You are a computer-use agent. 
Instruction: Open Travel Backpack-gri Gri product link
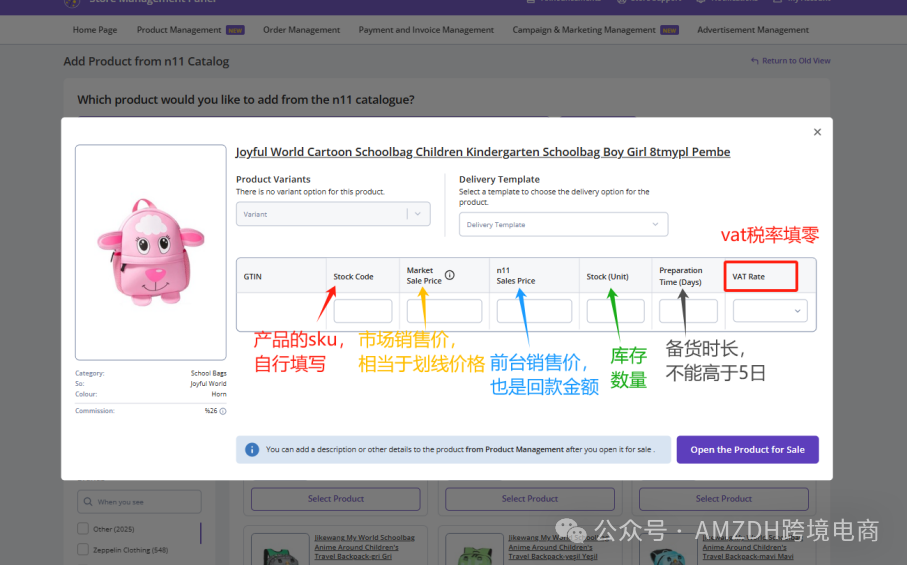tap(364, 547)
